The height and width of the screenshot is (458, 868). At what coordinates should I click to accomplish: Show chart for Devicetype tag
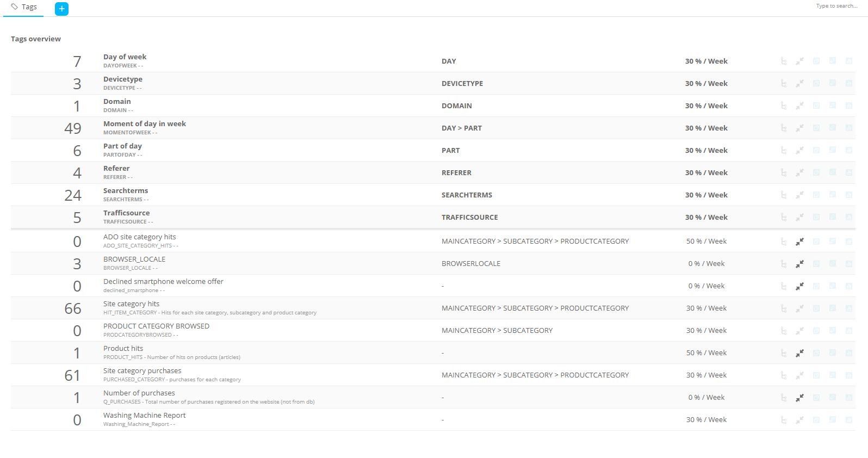tap(849, 84)
